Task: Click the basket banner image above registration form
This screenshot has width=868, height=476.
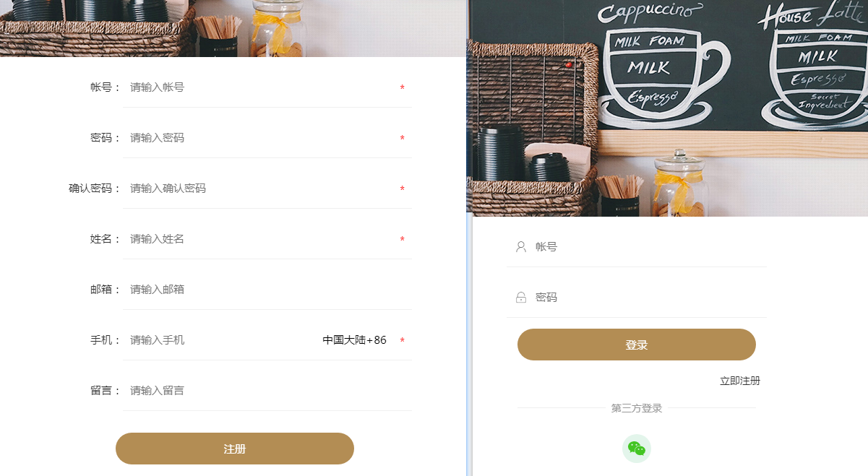Action: [x=233, y=28]
